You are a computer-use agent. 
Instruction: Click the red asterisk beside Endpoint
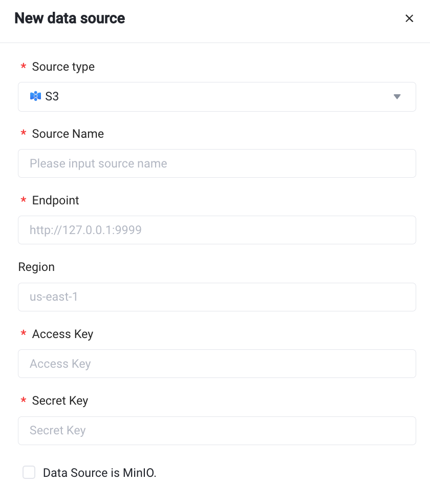tap(23, 201)
